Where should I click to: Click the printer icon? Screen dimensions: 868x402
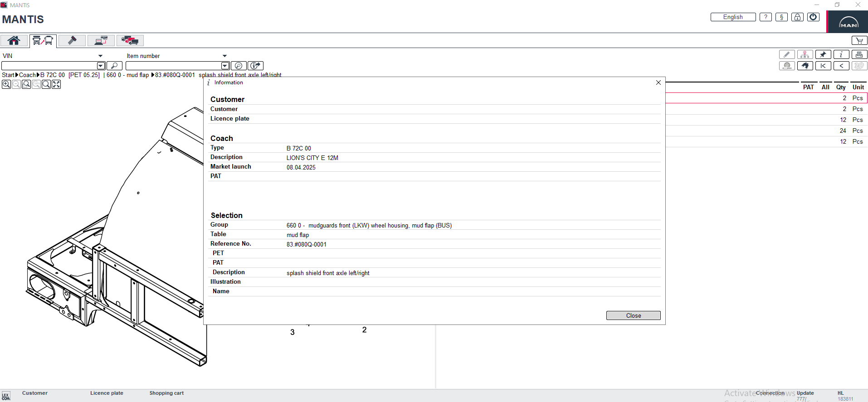[859, 54]
